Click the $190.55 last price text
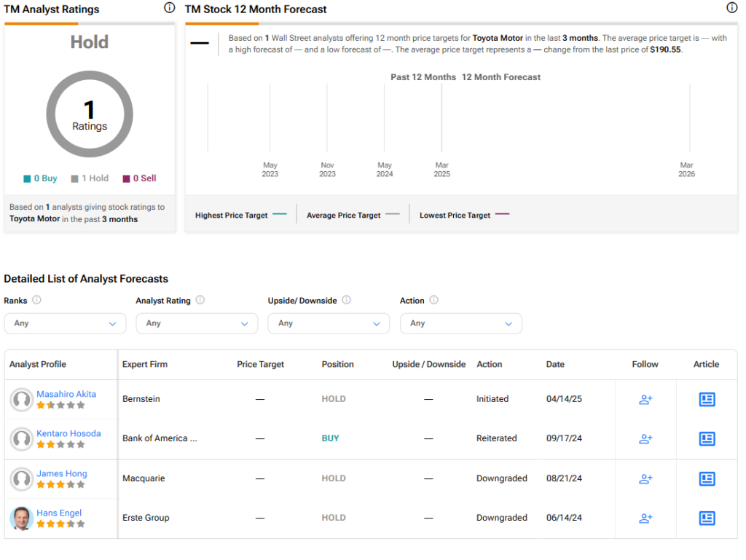 tap(665, 50)
